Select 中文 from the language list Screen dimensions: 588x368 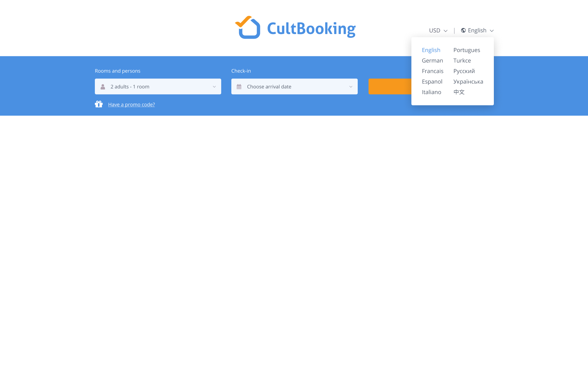[459, 92]
